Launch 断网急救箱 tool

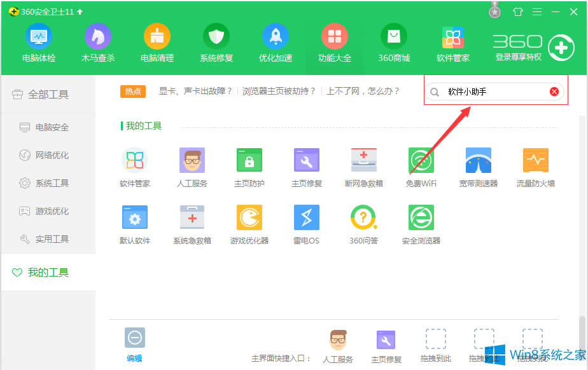coord(364,167)
